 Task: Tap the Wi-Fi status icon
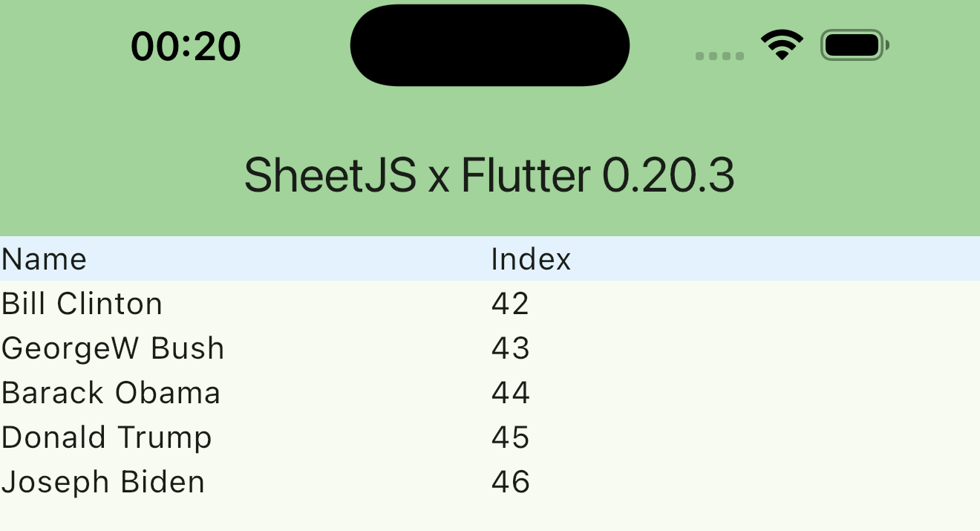(x=783, y=44)
